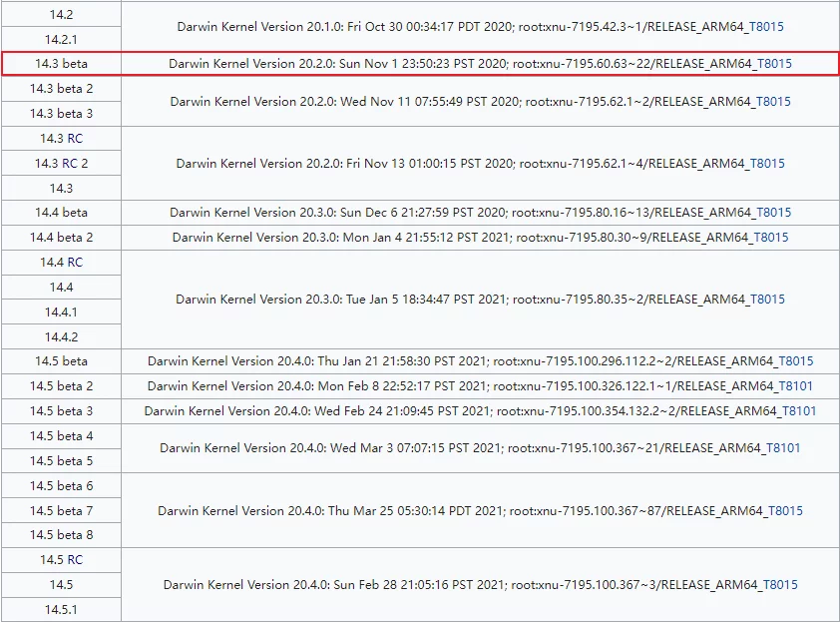The width and height of the screenshot is (840, 622).
Task: Select the 14.4.2 version cell
Action: click(62, 336)
